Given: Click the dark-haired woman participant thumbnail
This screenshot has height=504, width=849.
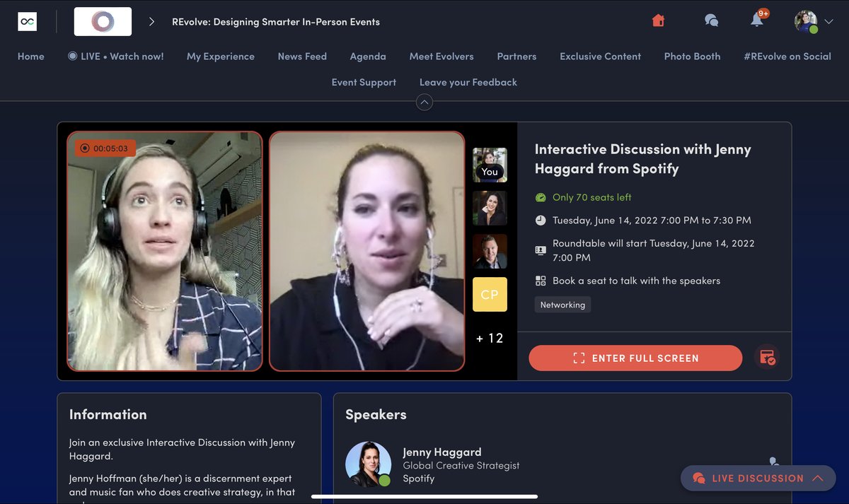Looking at the screenshot, I should point(490,209).
